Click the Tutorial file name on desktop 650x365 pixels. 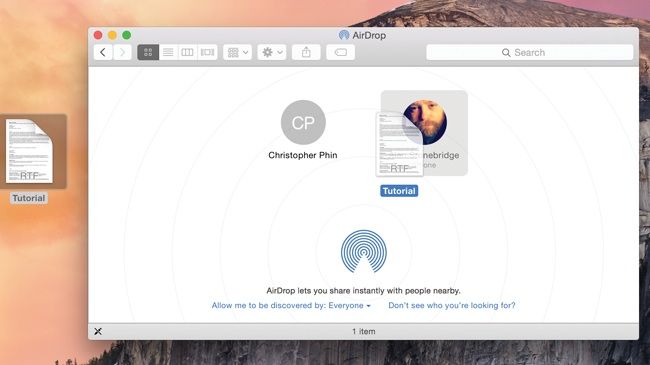29,198
